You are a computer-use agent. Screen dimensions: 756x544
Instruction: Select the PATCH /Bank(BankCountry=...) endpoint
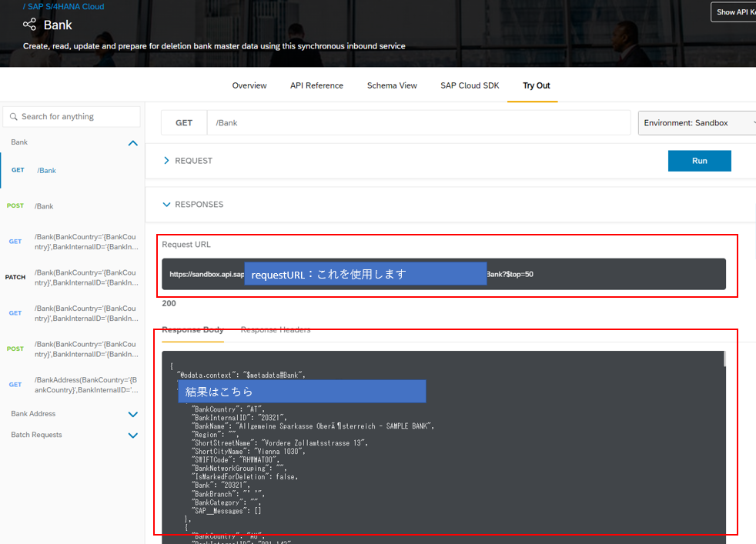point(72,278)
